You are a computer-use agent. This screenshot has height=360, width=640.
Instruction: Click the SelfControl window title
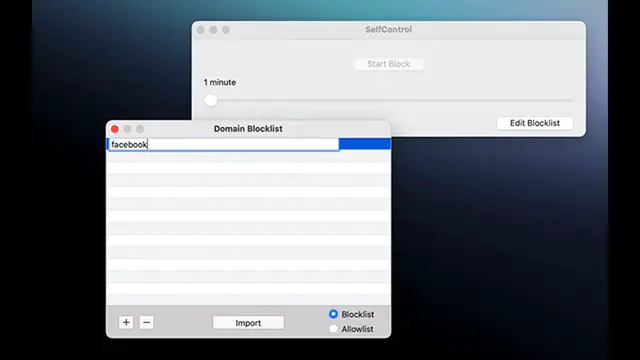click(x=389, y=29)
